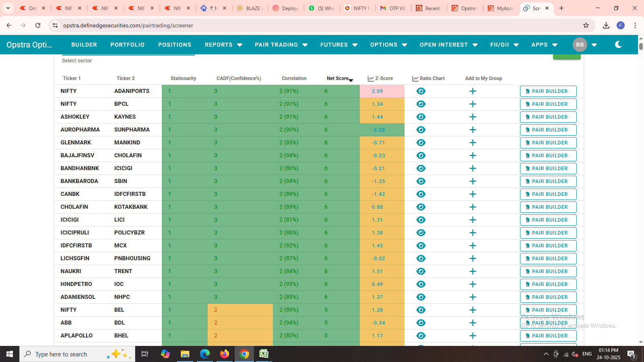
Task: Open ratio chart for NIFTY ADANIPORTS pair
Action: tap(421, 91)
